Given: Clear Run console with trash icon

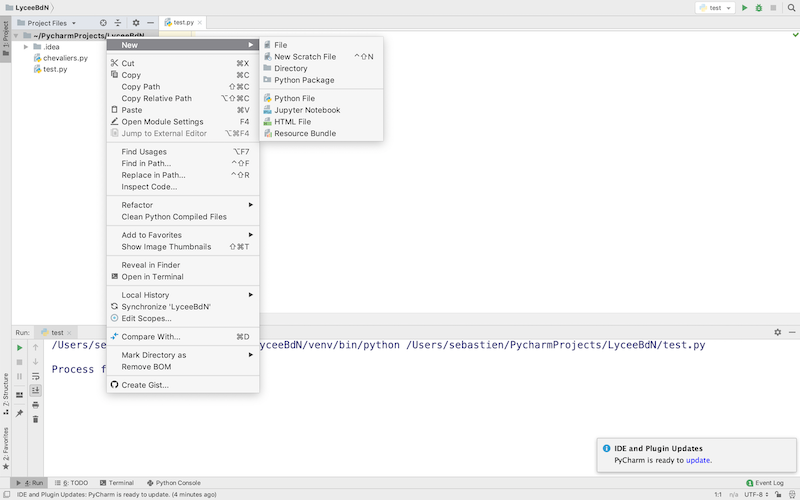Looking at the screenshot, I should tap(35, 419).
